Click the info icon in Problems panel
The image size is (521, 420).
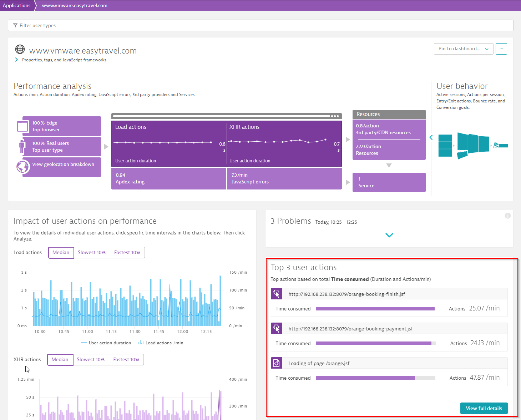point(507,216)
